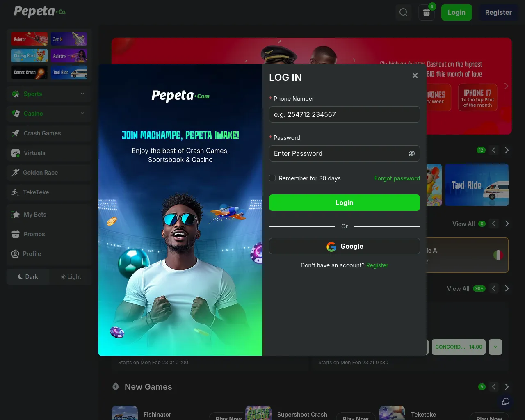Focus the Phone Number input field
The height and width of the screenshot is (420, 525).
(x=344, y=114)
